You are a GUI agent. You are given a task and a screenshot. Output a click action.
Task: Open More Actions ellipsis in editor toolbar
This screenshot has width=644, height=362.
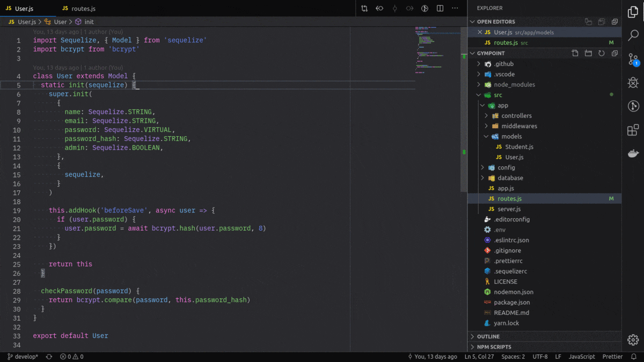pos(455,9)
